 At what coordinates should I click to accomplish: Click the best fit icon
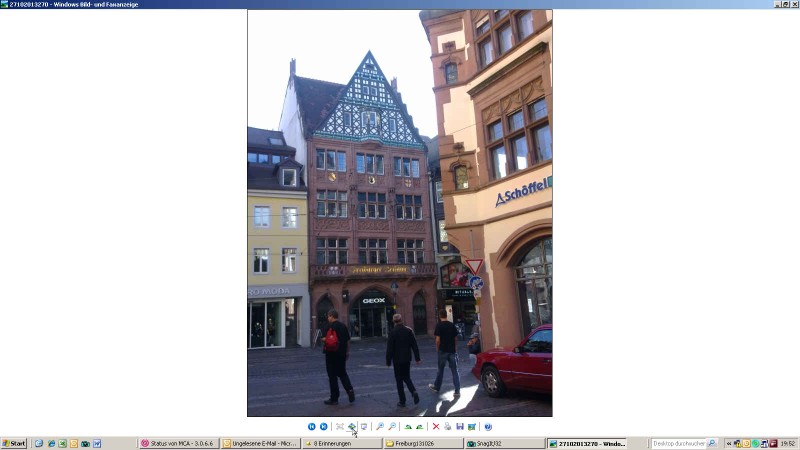[x=340, y=427]
